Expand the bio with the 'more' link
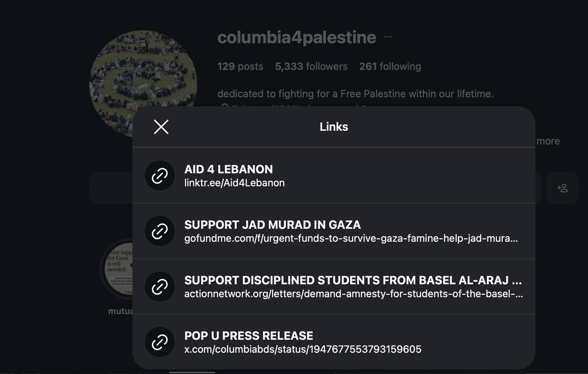This screenshot has width=588, height=374. click(x=548, y=141)
